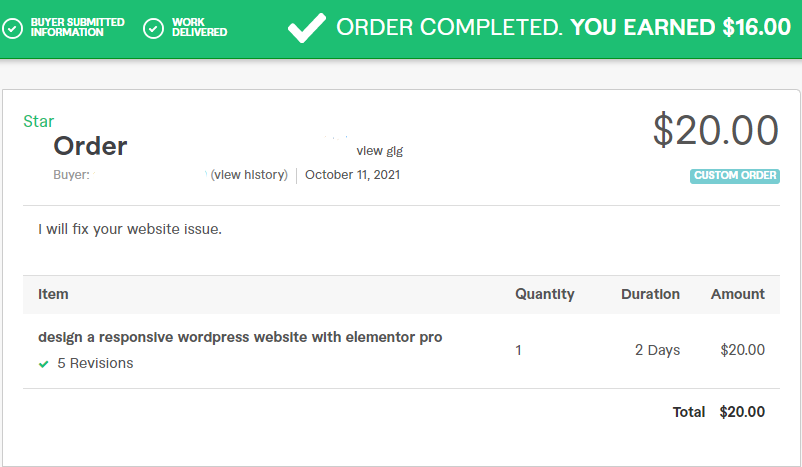Click the 'I will fix your website issue' description
The height and width of the screenshot is (467, 802).
130,229
